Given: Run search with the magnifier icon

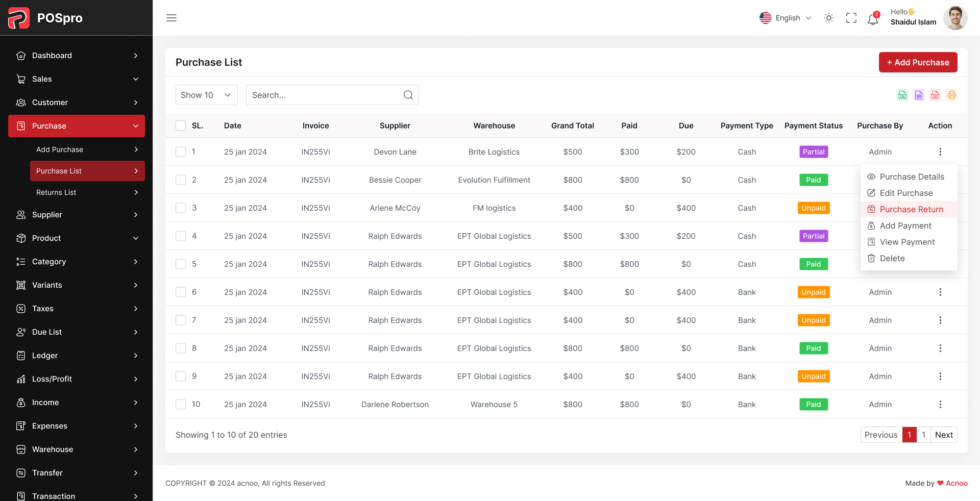Looking at the screenshot, I should 408,95.
